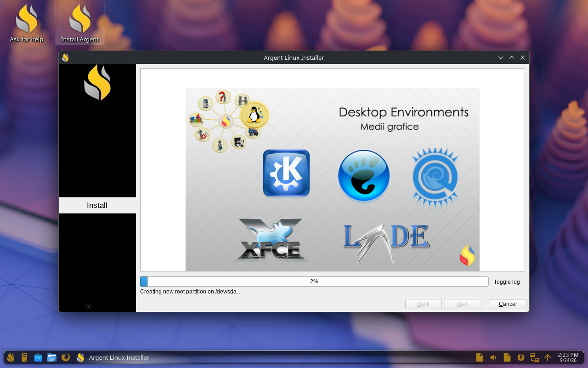Click the Desktop Environments slideshow image
This screenshot has width=588, height=368.
coord(333,179)
